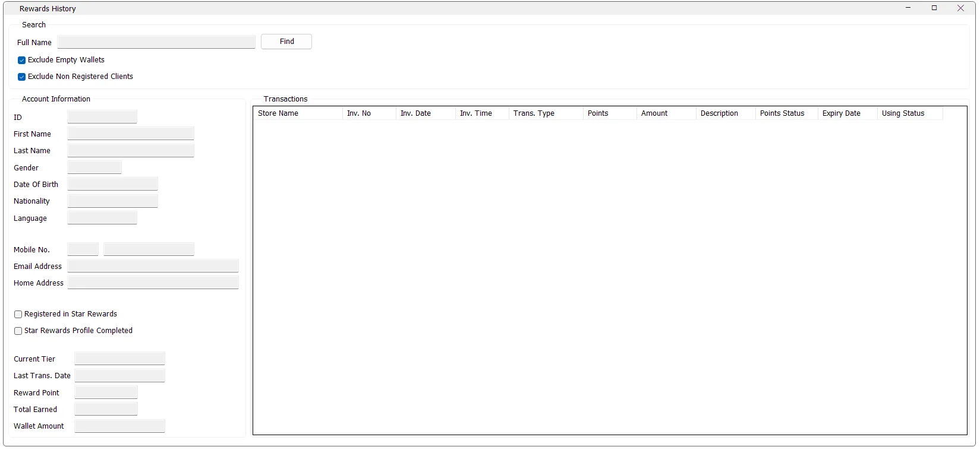Focus the Date Of Birth field
Viewport: 980px width, 450px height.
113,184
